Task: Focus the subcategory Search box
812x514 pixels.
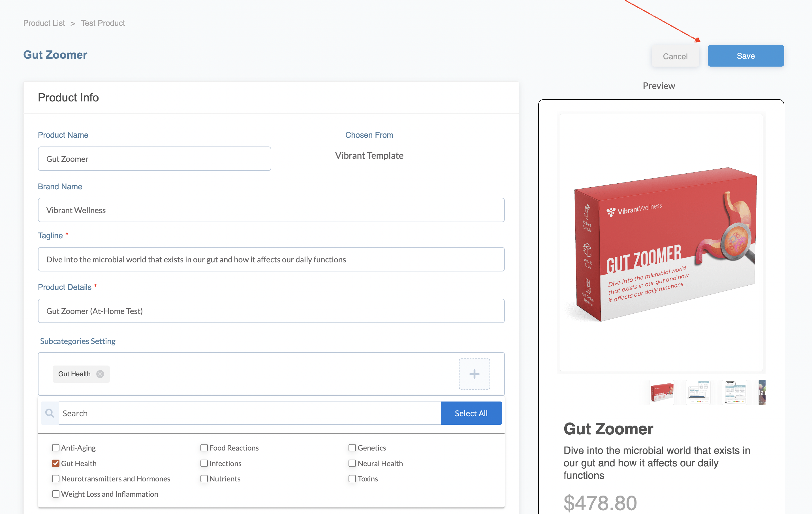Action: pyautogui.click(x=249, y=413)
